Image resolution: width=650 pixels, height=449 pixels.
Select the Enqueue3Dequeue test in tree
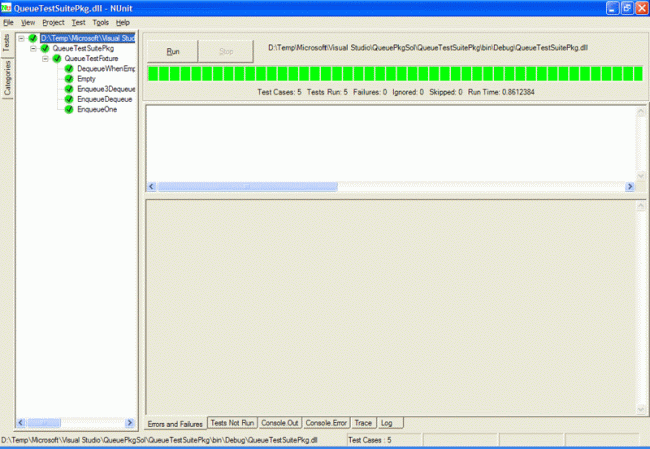106,89
